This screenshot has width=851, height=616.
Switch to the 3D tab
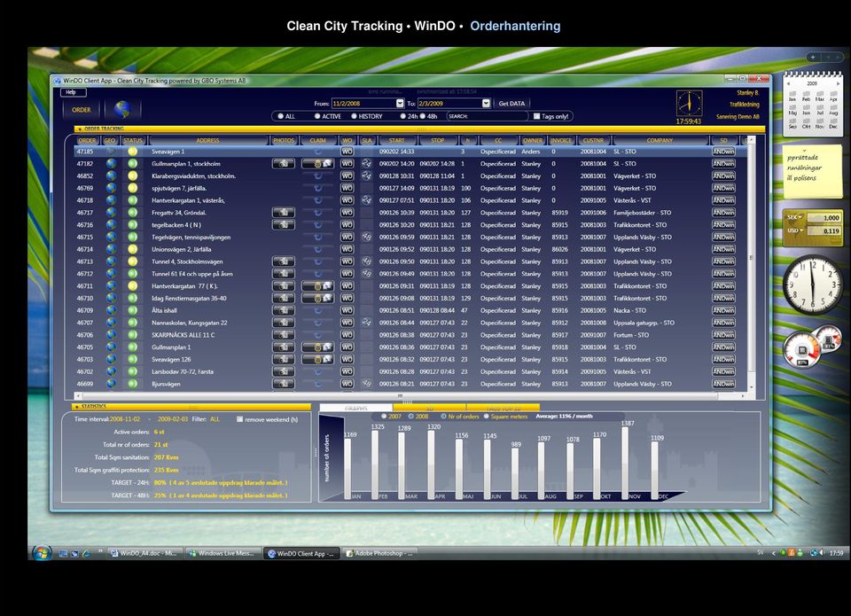tap(429, 408)
